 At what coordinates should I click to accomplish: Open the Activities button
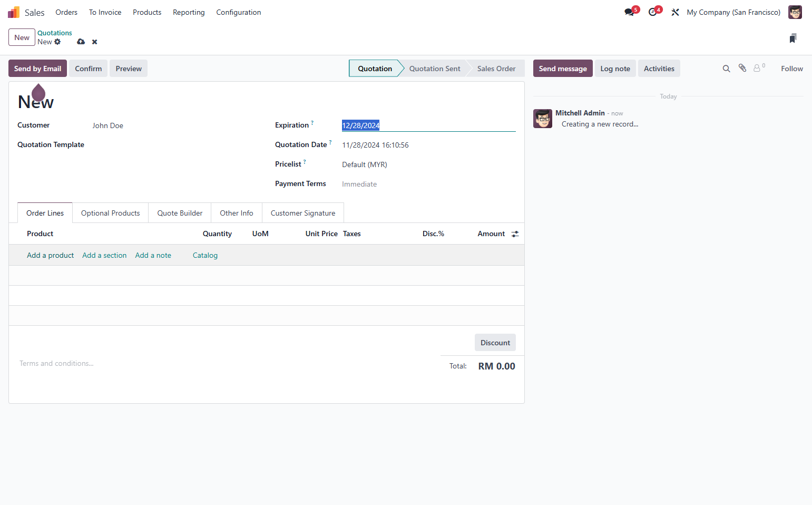(x=659, y=69)
